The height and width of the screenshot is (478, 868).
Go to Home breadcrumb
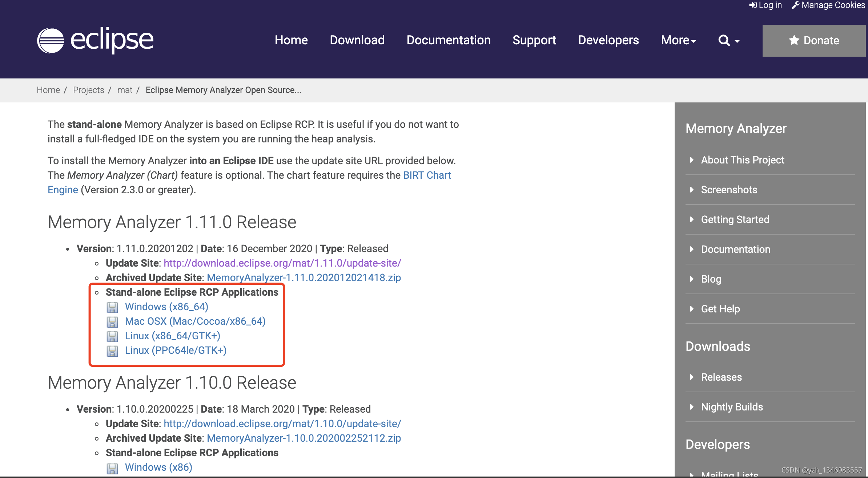[48, 90]
